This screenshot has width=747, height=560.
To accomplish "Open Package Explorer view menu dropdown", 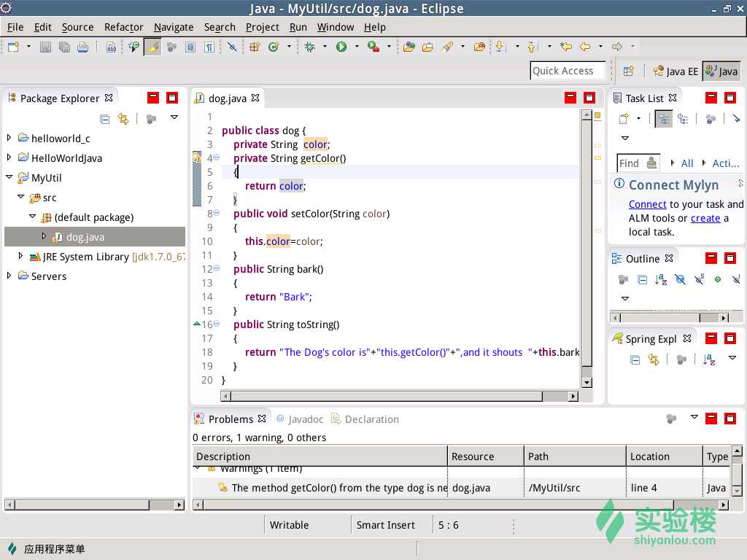I will tap(174, 117).
